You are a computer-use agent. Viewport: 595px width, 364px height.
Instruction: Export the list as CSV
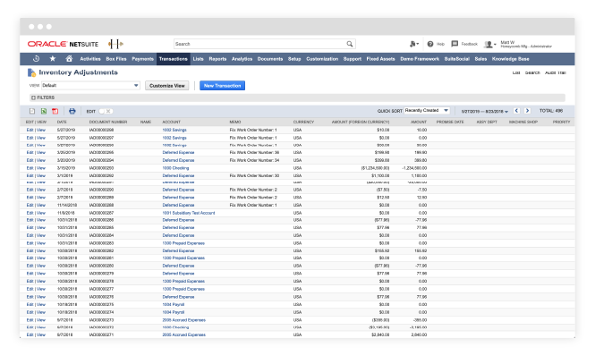[32, 111]
